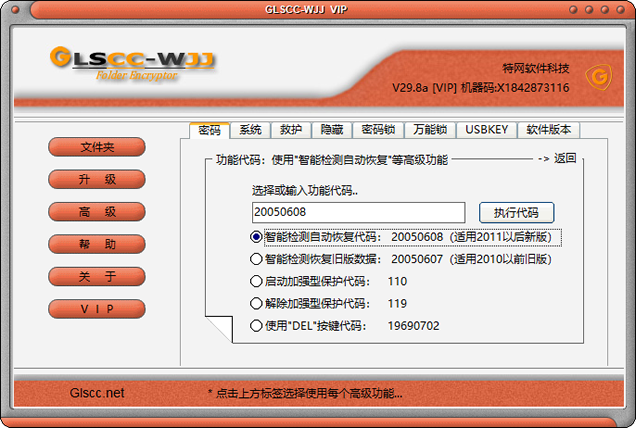Viewport: 636px width, 428px height.
Task: Click the first round title bar button from left of right group
Action: coord(573,9)
